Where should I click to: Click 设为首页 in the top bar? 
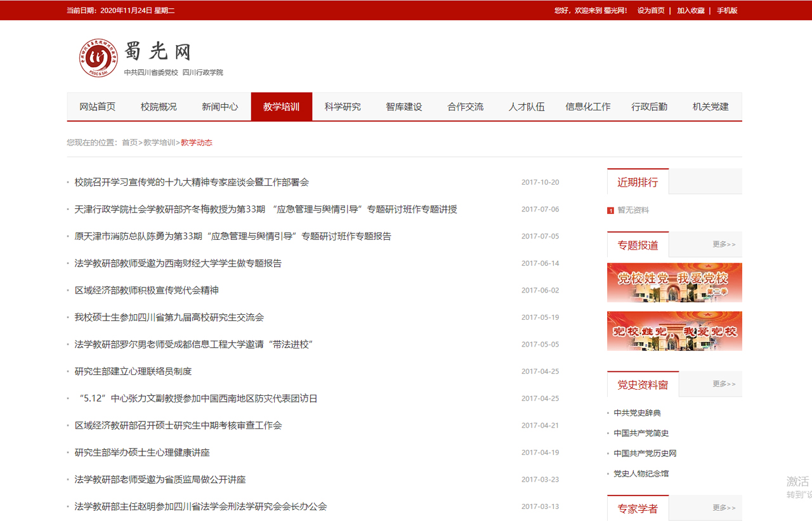point(651,10)
